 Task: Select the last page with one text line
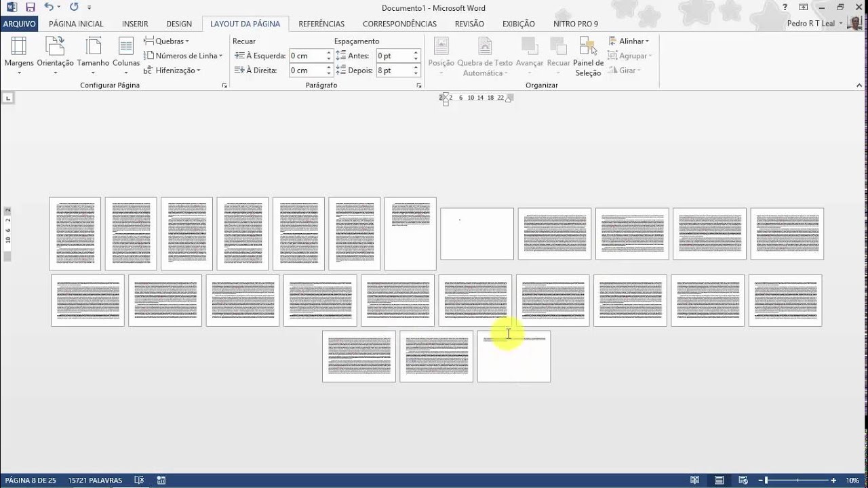pos(514,357)
